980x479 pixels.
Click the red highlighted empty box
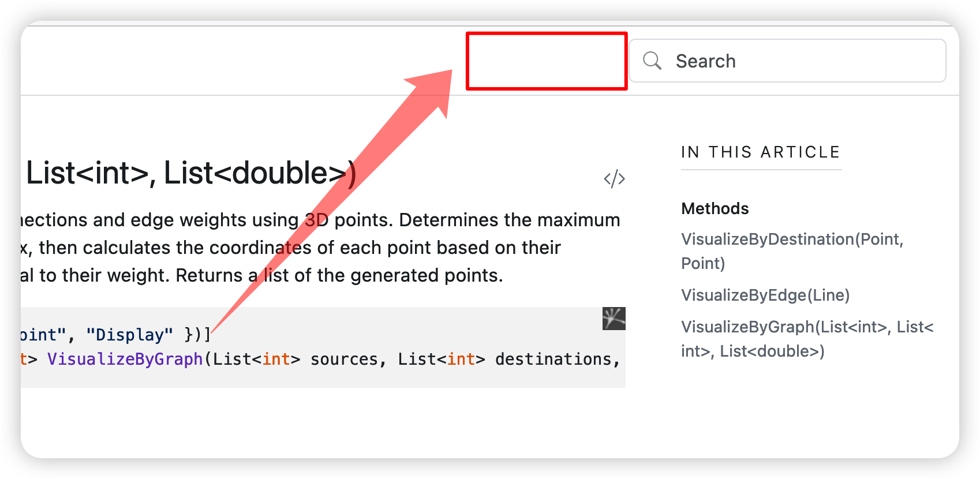pos(546,62)
